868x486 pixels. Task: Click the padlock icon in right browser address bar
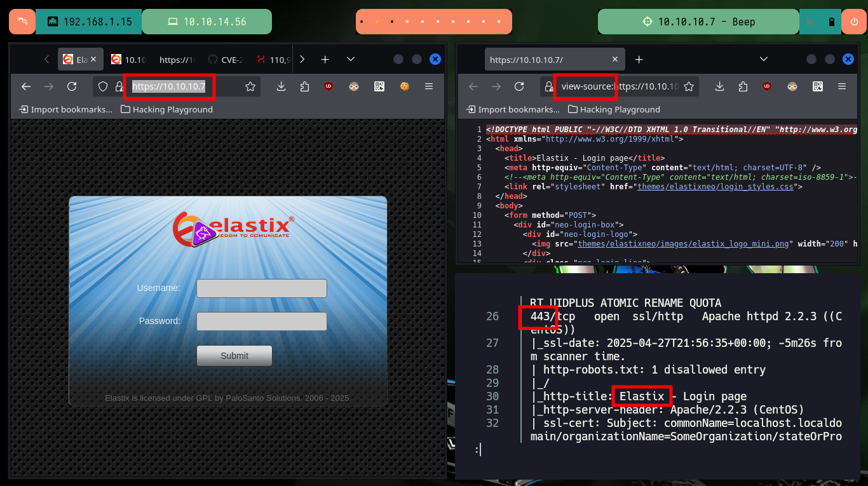pos(548,86)
